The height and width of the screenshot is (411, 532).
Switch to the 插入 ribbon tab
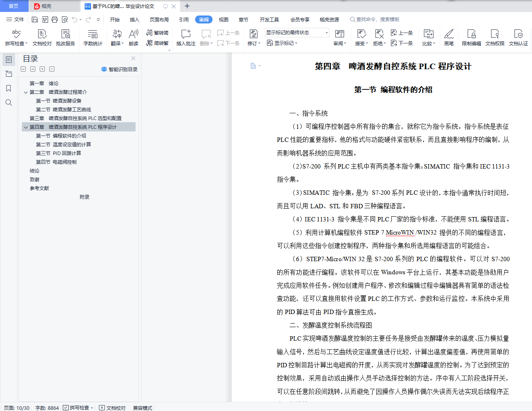tap(135, 19)
